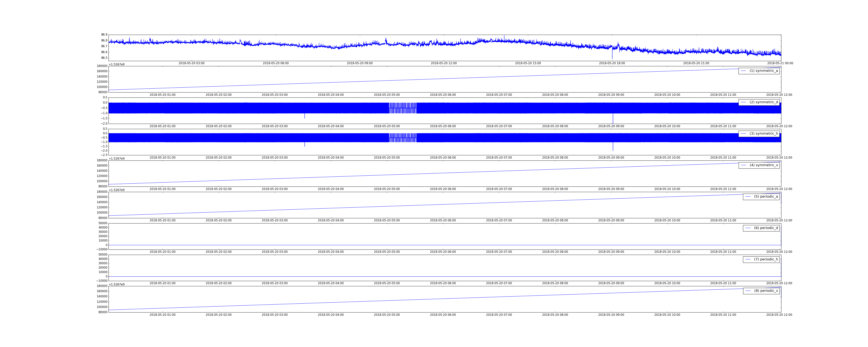
Task: Click the 86.6 y-axis label
Action: coord(104,52)
